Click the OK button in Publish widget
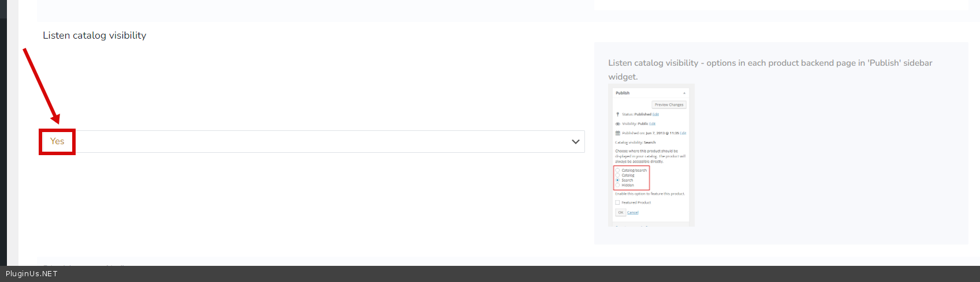This screenshot has width=980, height=282. point(620,212)
